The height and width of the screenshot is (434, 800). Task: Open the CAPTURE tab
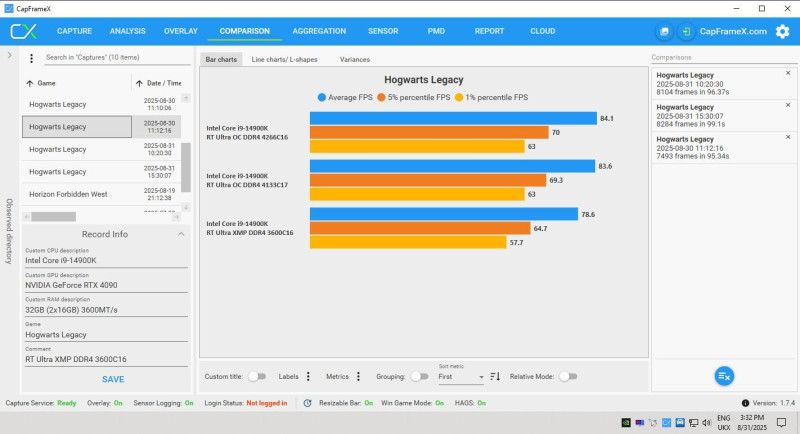(74, 31)
